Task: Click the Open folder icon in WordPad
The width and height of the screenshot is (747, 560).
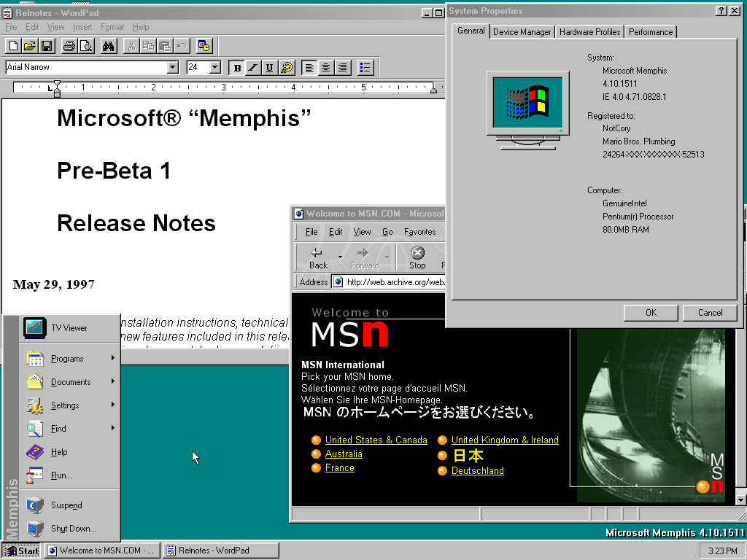Action: 30,46
